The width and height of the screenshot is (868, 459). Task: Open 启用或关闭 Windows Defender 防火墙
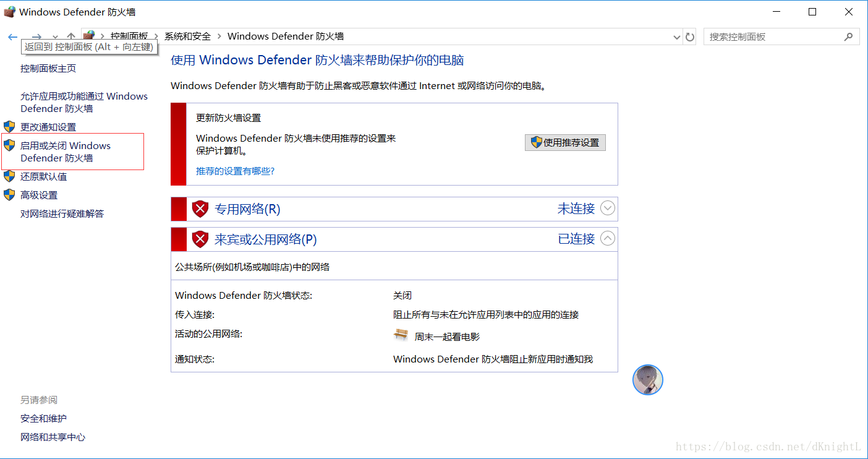66,152
